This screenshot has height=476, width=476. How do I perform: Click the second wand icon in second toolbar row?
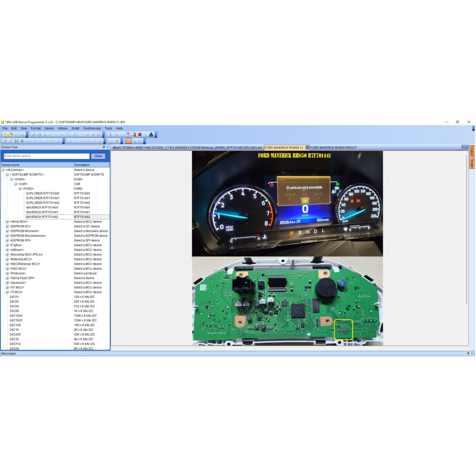[10, 141]
